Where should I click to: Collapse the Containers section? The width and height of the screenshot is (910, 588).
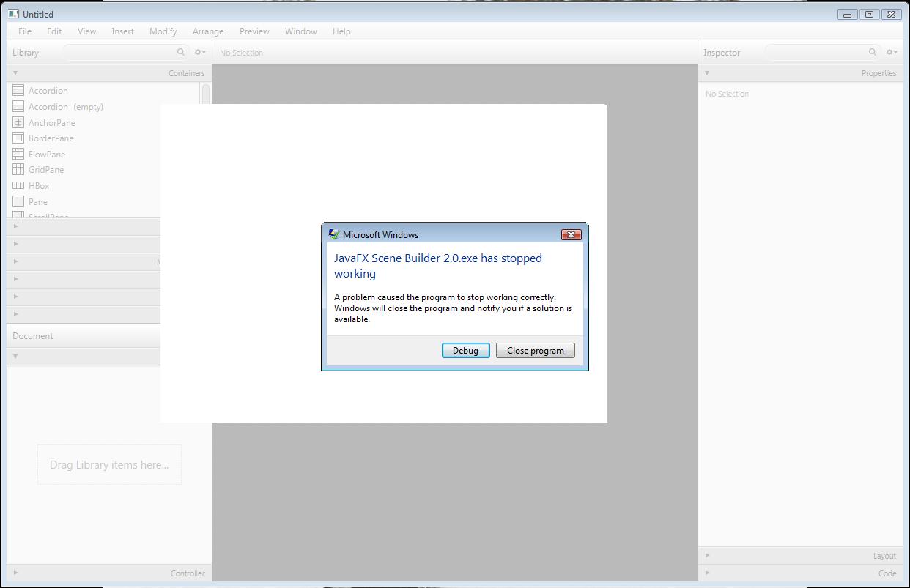point(15,73)
